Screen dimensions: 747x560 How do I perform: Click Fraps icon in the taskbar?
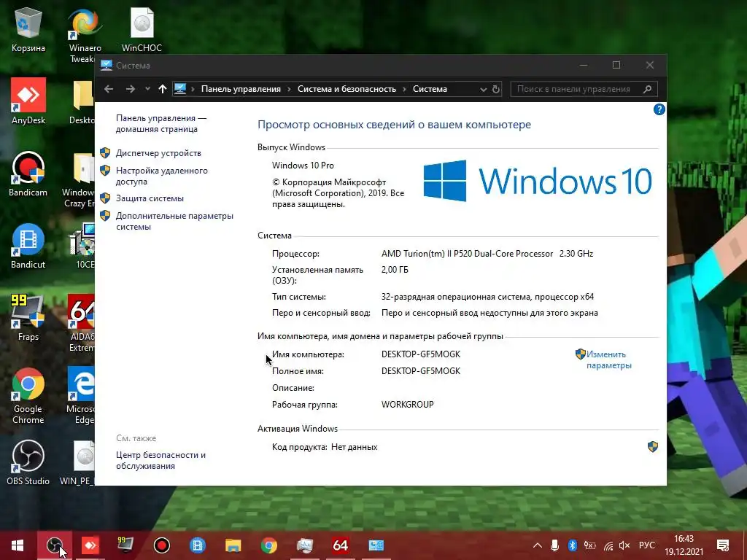click(125, 545)
